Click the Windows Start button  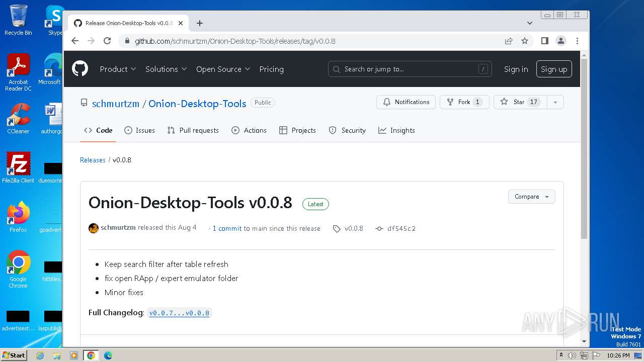(x=14, y=355)
